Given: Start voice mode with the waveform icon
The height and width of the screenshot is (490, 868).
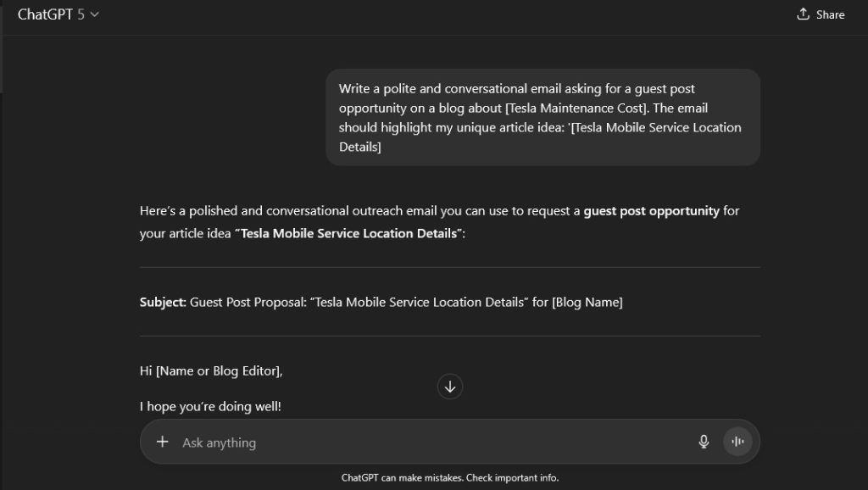Looking at the screenshot, I should 737,441.
